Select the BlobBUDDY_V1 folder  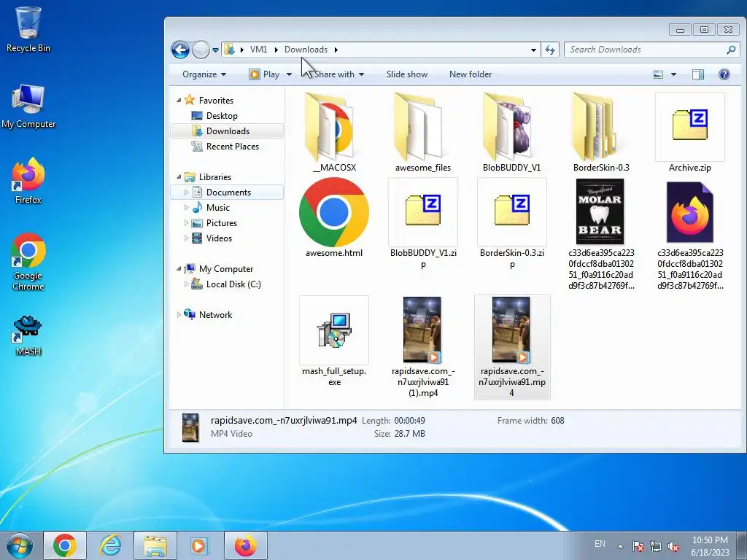click(x=511, y=133)
